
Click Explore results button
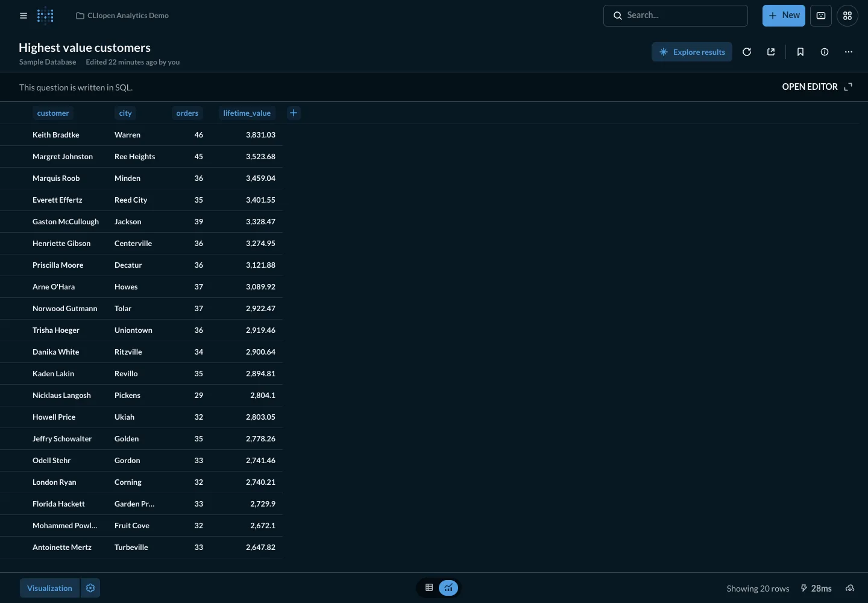[692, 52]
